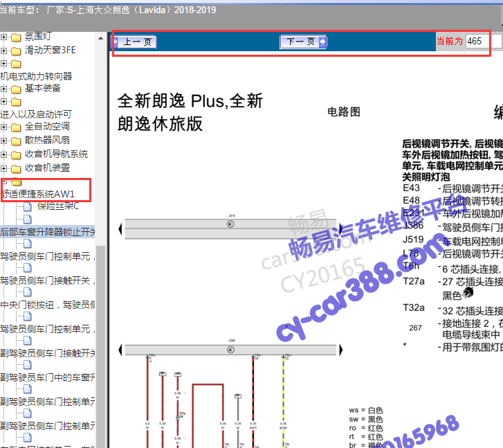Click right arrow of J386 diagram bar
Screen dimensions: 503x448
point(340,350)
